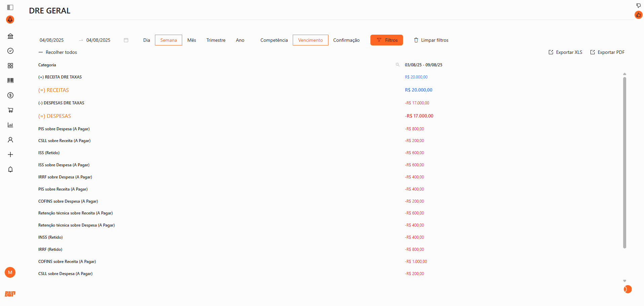The image size is (644, 306).
Task: Toggle the sidebar panel icon
Action: click(10, 7)
